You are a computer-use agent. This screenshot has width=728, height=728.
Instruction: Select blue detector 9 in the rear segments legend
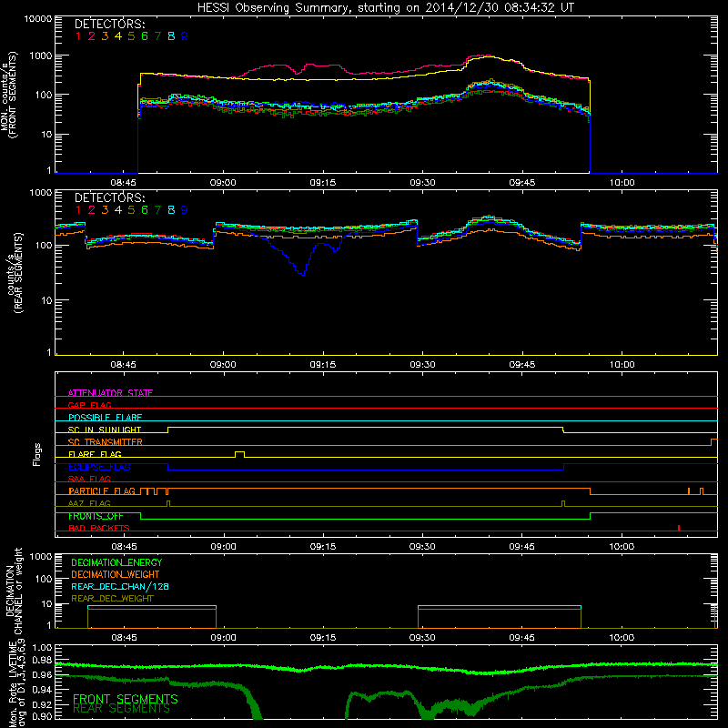click(185, 210)
